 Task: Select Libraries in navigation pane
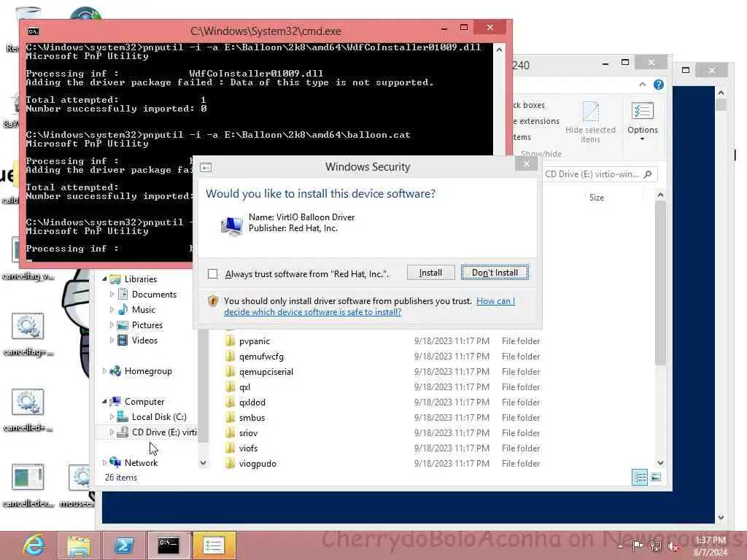(x=141, y=279)
